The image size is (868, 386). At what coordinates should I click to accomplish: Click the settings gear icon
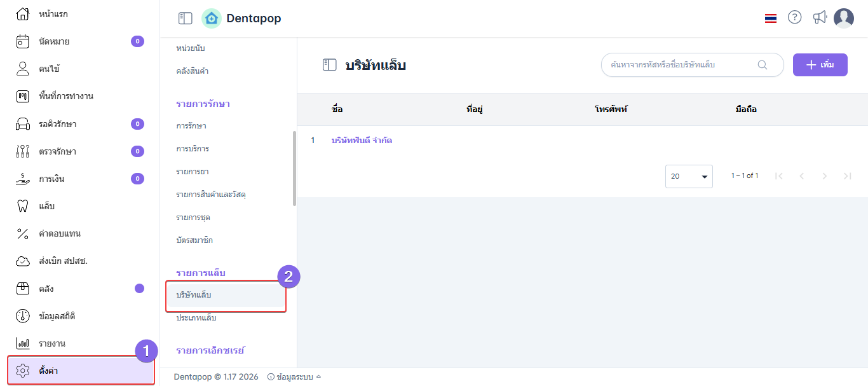point(23,371)
